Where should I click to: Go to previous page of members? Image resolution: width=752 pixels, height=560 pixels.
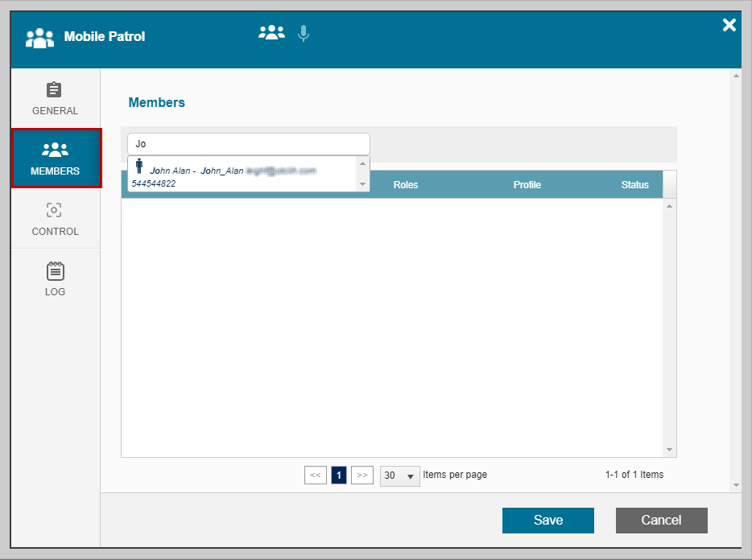316,476
